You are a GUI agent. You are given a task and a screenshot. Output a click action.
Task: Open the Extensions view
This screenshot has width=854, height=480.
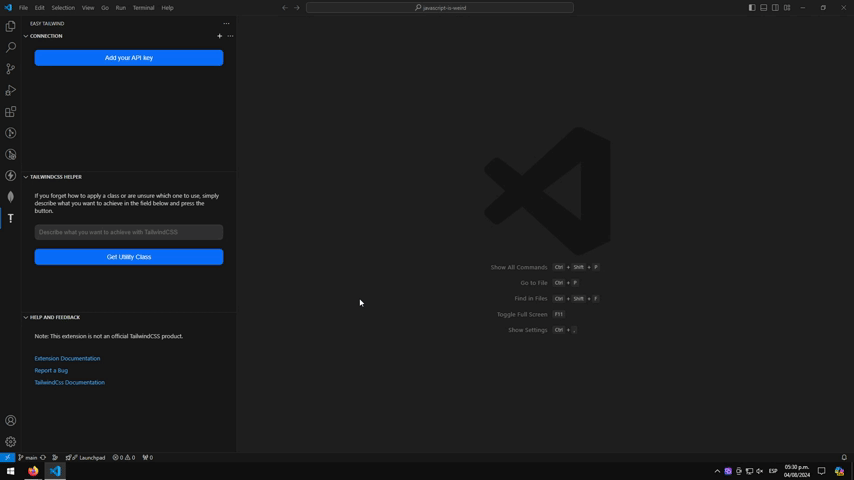(10, 112)
